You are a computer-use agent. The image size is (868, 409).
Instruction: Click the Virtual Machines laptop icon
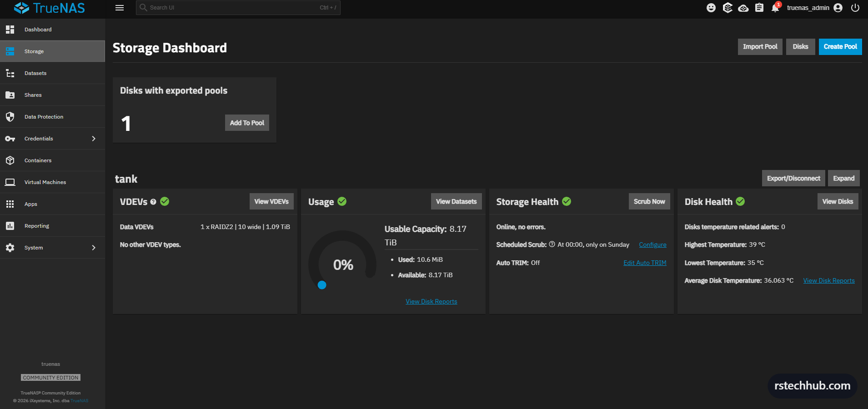tap(10, 182)
